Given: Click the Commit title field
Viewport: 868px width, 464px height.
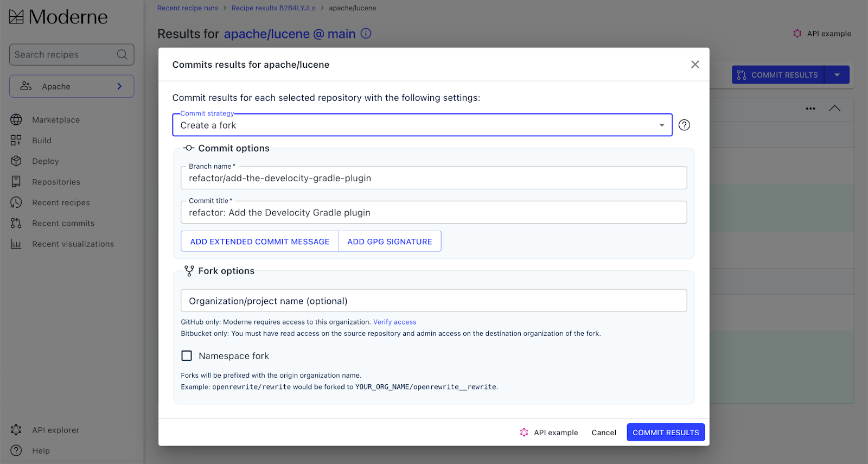Looking at the screenshot, I should click(x=434, y=212).
